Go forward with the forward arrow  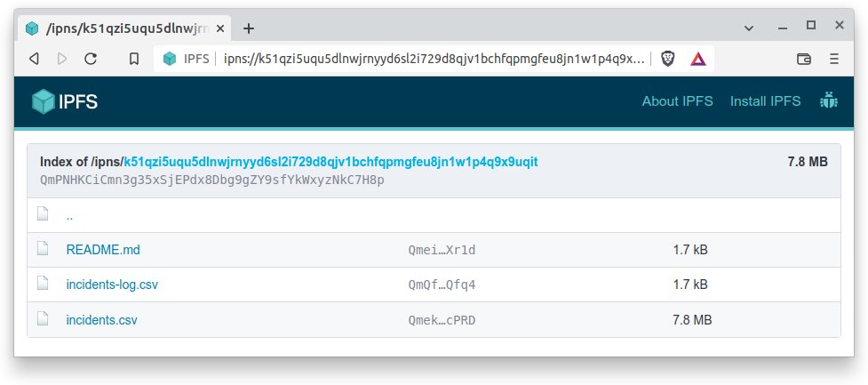(x=62, y=59)
